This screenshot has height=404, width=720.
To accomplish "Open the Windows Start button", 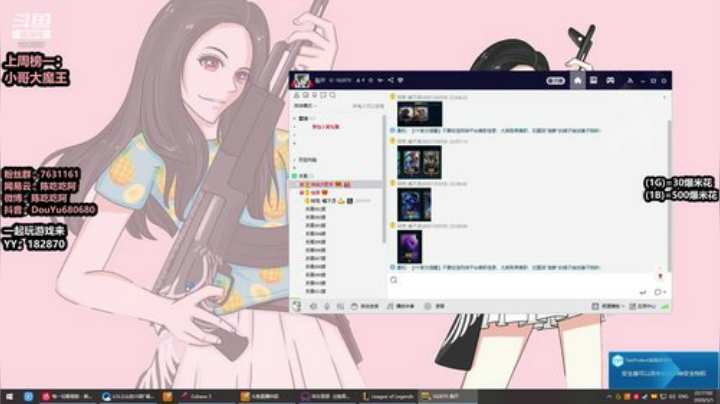I will click(x=9, y=396).
